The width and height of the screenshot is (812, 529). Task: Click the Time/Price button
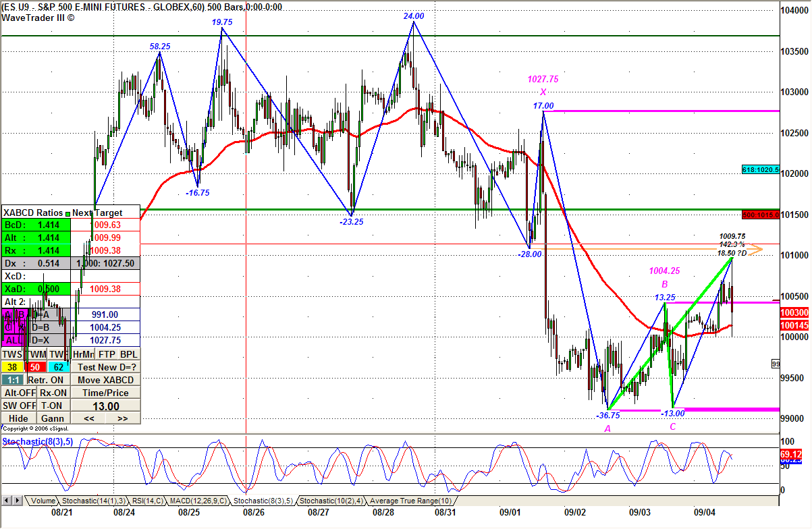[x=106, y=393]
